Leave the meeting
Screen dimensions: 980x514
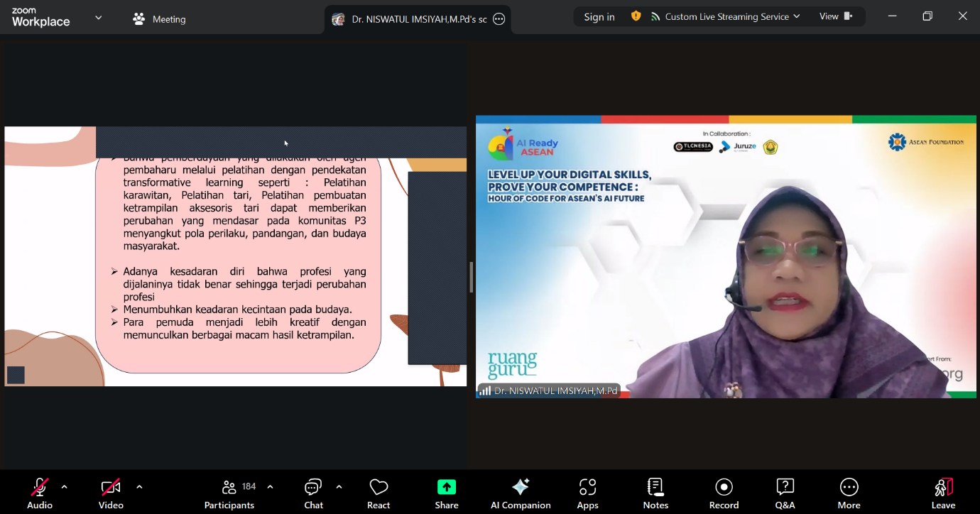(x=943, y=493)
